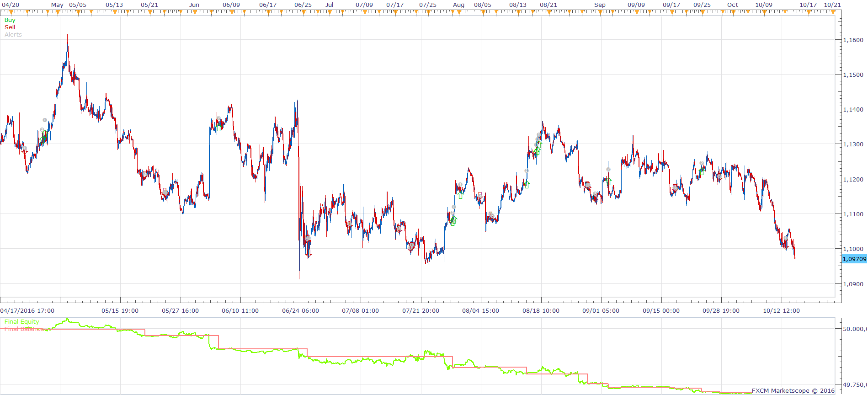Click the '06/25' date label
Viewport: 868px width, 395px height.
pyautogui.click(x=303, y=5)
